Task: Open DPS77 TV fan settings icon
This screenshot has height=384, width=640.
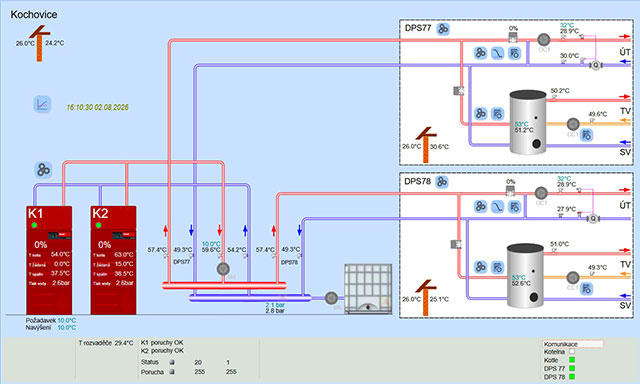Action: [x=480, y=113]
